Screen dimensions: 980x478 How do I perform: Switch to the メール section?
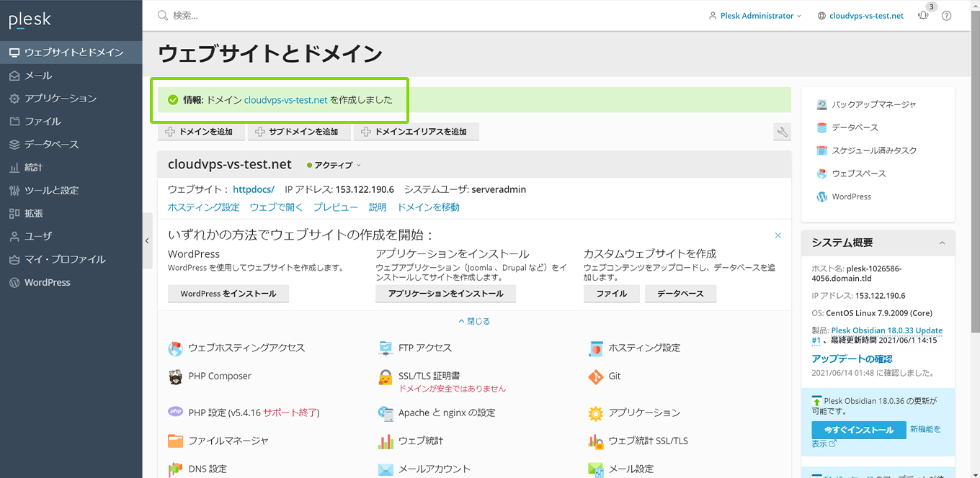(x=36, y=75)
